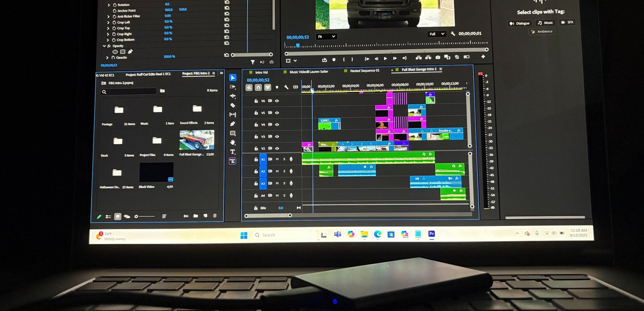This screenshot has height=311, width=644.
Task: Show hidden Project panel tabs overflow
Action: [x=221, y=73]
